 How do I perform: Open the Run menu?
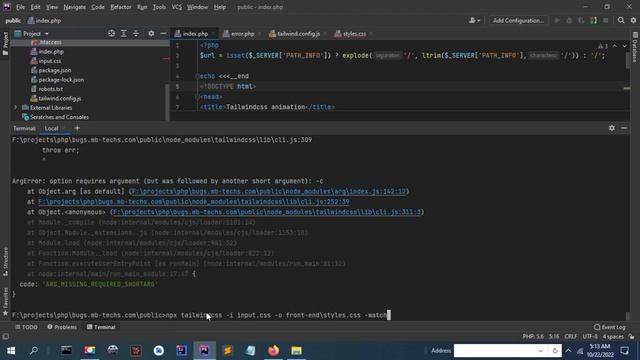(142, 7)
